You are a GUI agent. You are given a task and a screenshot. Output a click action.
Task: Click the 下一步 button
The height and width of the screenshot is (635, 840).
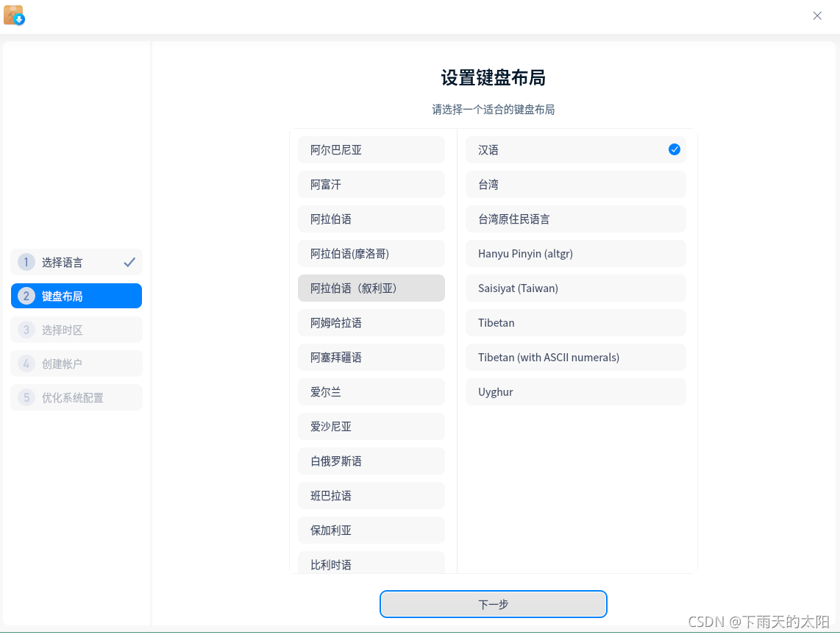493,604
